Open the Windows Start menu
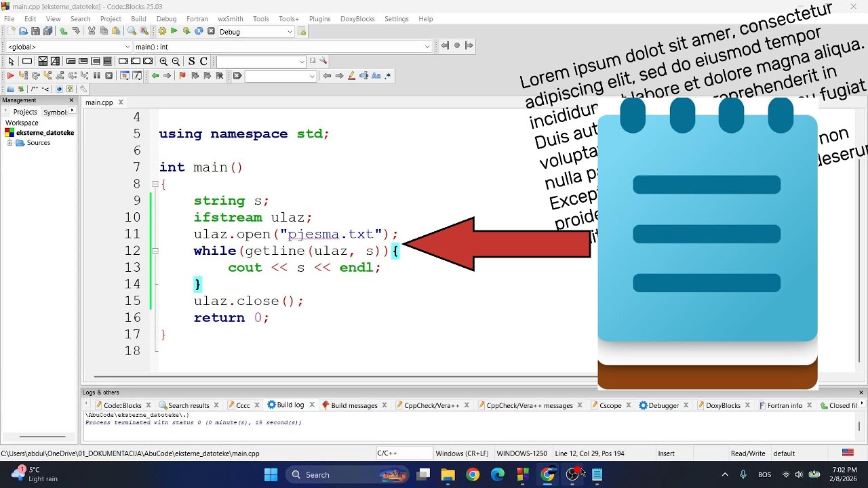Image resolution: width=868 pixels, height=488 pixels. tap(271, 474)
